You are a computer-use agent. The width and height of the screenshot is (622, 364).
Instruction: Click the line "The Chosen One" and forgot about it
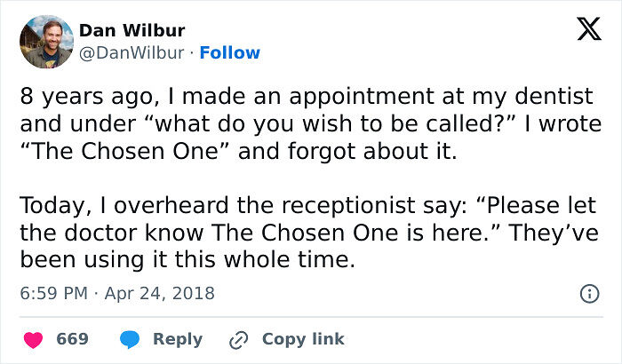click(238, 151)
